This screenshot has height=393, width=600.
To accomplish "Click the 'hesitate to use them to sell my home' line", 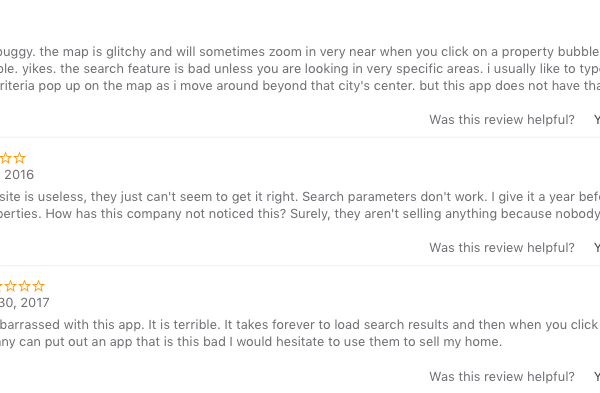I will tap(251, 342).
